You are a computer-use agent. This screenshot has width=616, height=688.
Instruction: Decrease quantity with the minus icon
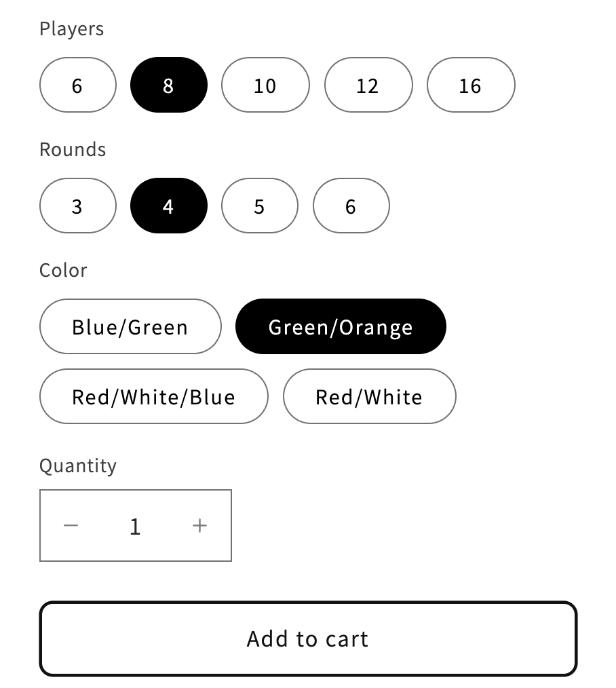tap(71, 525)
